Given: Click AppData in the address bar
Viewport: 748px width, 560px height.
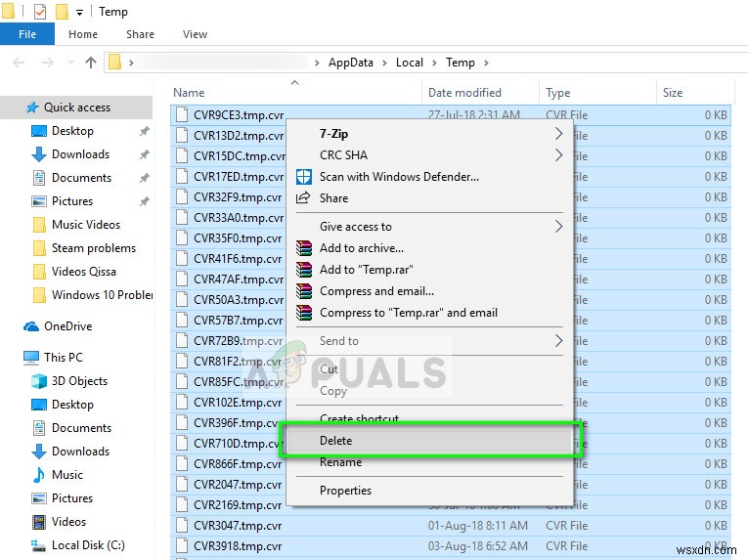Looking at the screenshot, I should (x=351, y=63).
